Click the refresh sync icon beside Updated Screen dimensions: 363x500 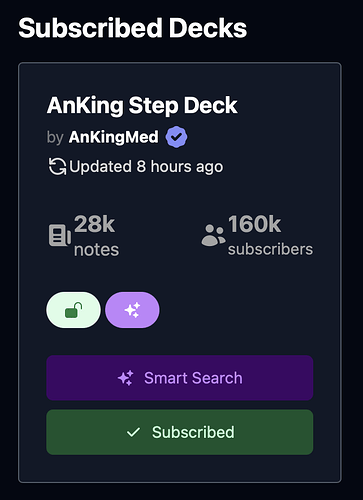coord(57,166)
